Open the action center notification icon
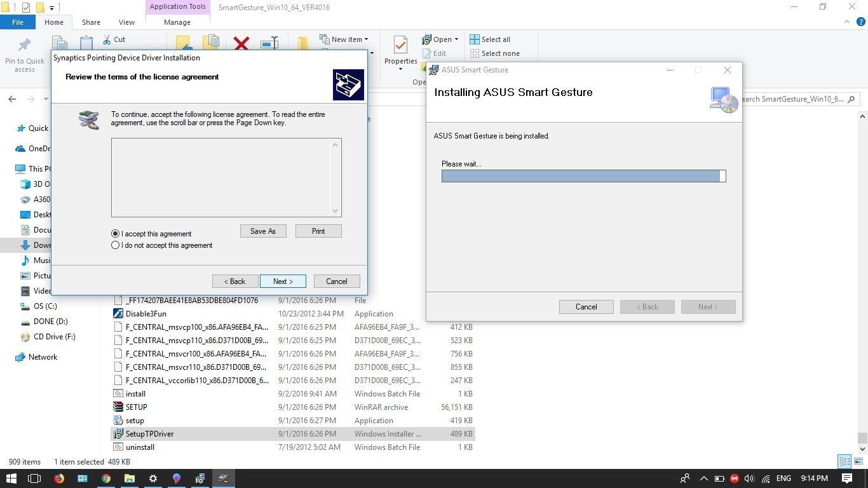868x488 pixels. point(847,478)
